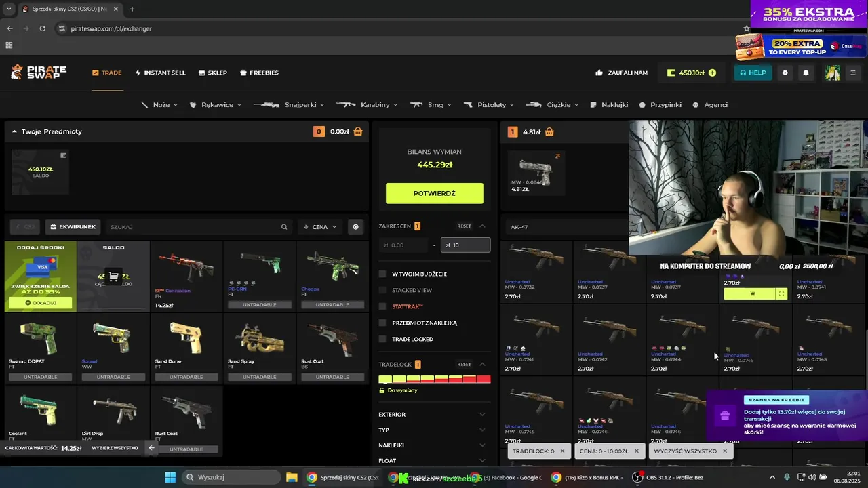868x488 pixels.
Task: Click the round refresh icon beside CENA
Action: point(355,227)
